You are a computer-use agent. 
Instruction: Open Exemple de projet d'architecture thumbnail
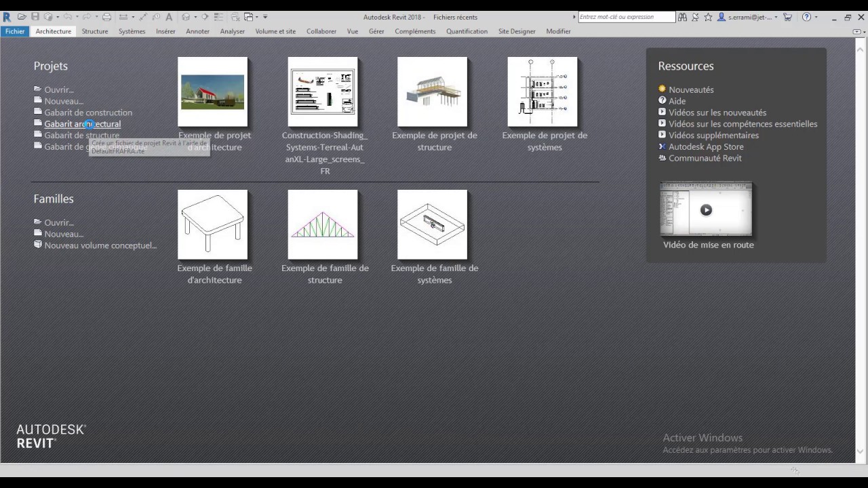212,91
